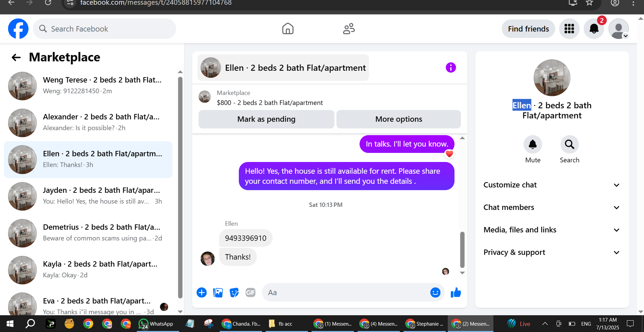Open Alexander conversation
Viewport: 644px width, 332px height.
tap(88, 123)
